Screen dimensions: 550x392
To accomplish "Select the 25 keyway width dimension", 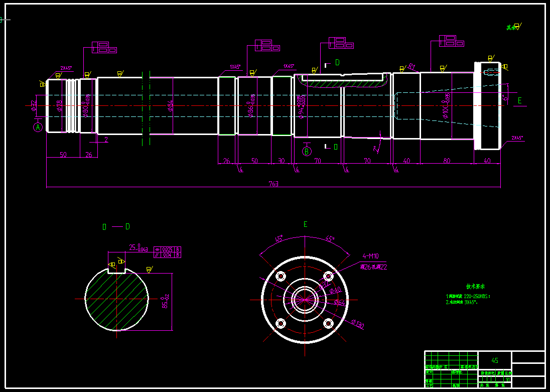I will pyautogui.click(x=139, y=248).
